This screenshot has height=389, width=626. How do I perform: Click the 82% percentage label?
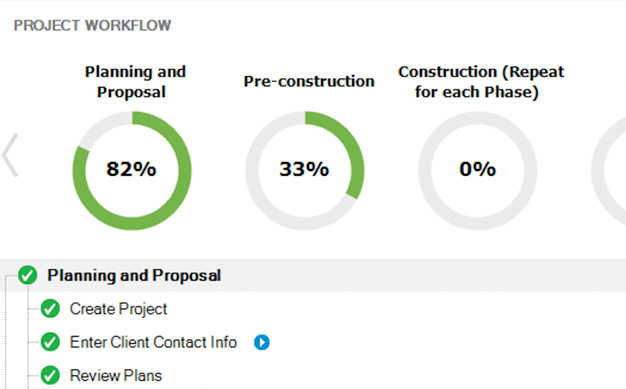point(131,169)
